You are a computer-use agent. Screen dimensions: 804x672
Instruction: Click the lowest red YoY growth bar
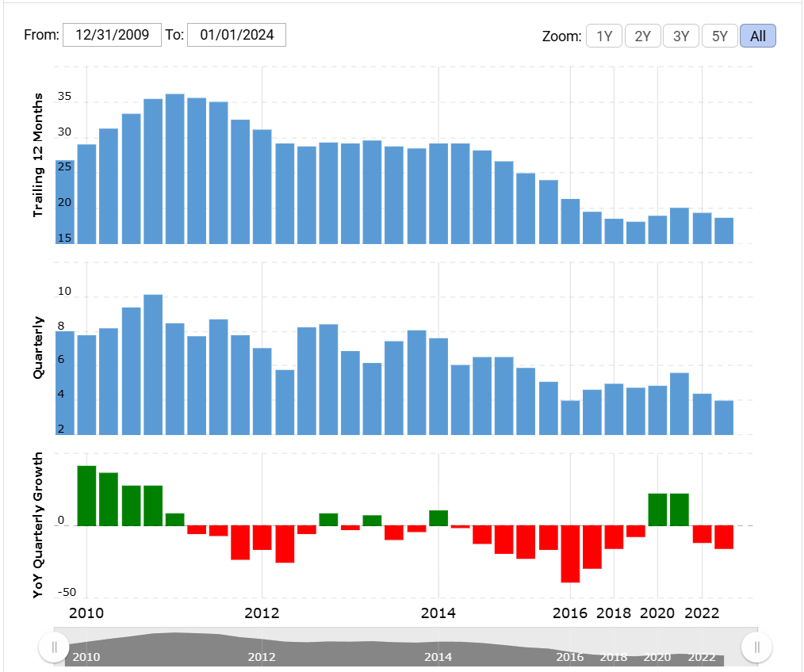pyautogui.click(x=569, y=554)
